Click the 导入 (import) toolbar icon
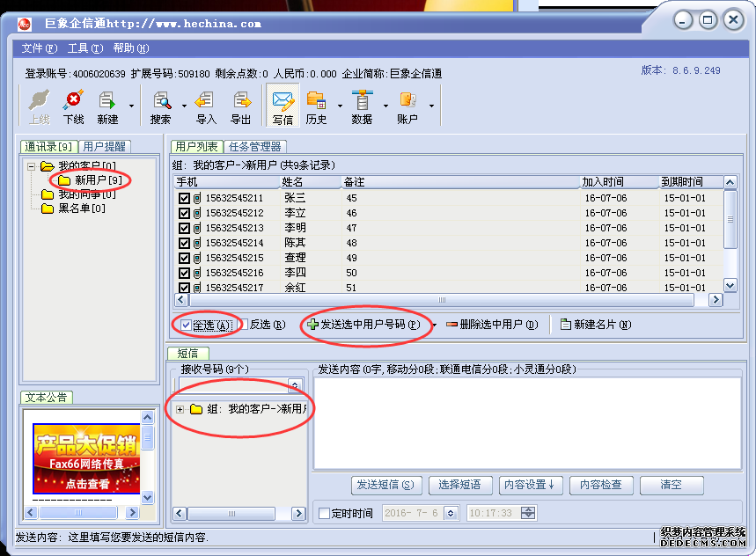Screen dimensions: 756x556 pos(206,106)
